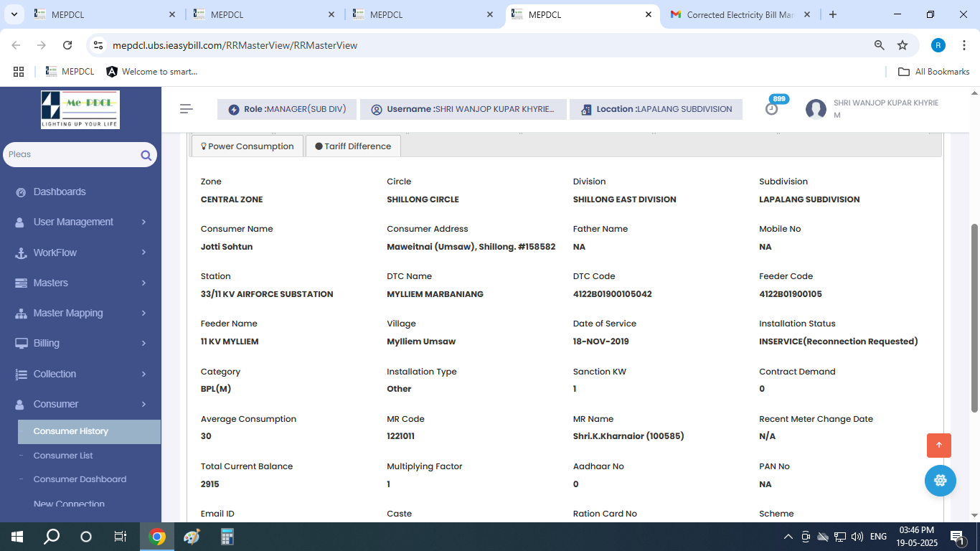Click the orange scroll-to-top arrow button
Viewport: 980px width, 551px height.
click(938, 445)
